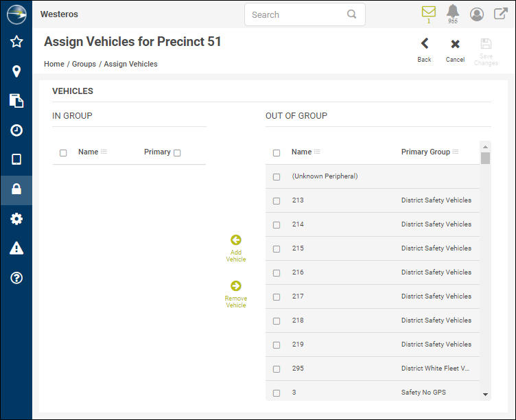Open Out of Group Name column menu
516x420 pixels.
coord(317,152)
